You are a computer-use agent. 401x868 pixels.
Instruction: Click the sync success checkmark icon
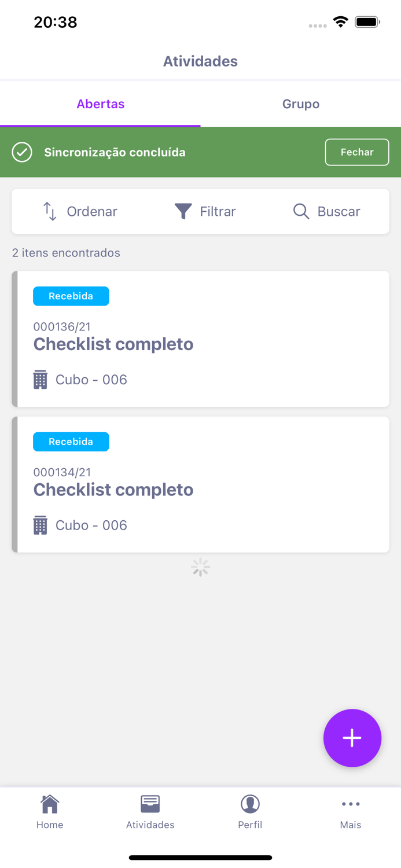pyautogui.click(x=21, y=152)
